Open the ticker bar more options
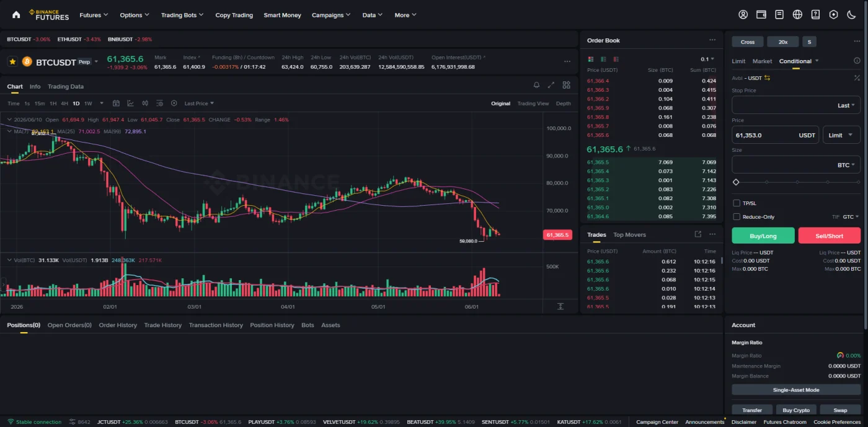The image size is (868, 427). [567, 62]
